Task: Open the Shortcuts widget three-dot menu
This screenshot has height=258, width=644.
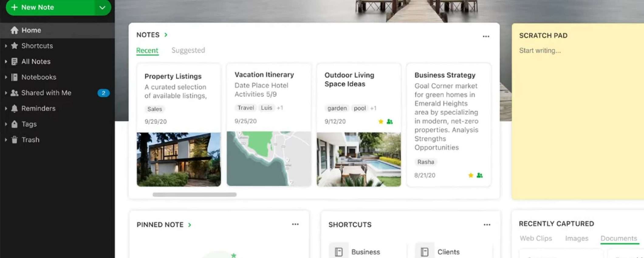Action: click(487, 225)
